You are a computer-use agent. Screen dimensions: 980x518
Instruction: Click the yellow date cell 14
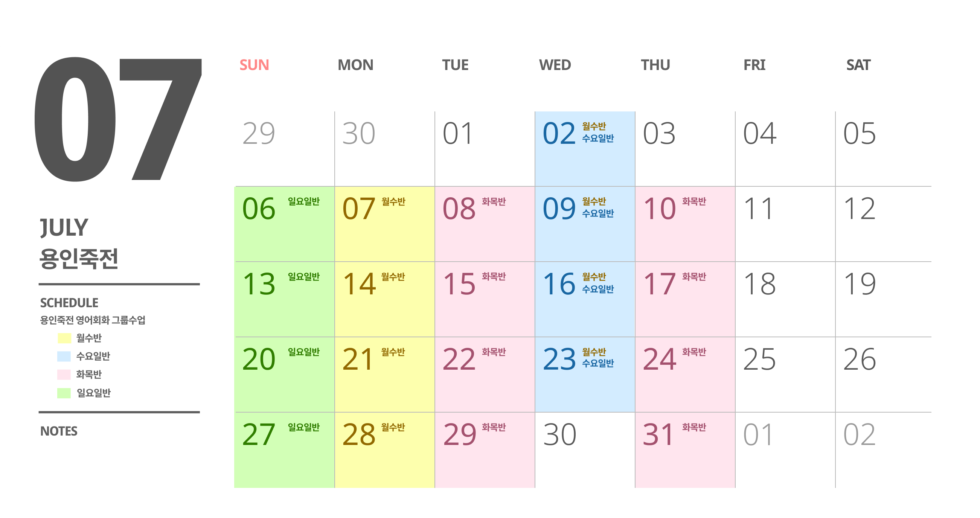(x=384, y=299)
